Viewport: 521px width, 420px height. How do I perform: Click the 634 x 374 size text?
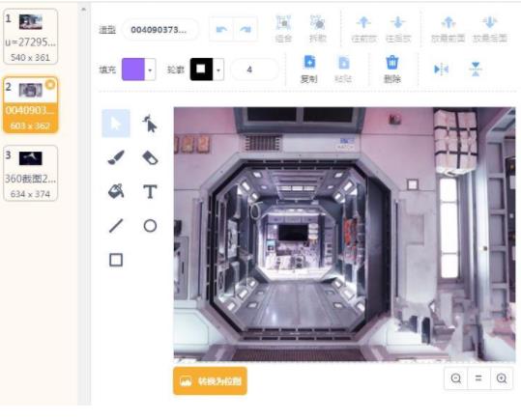point(30,194)
